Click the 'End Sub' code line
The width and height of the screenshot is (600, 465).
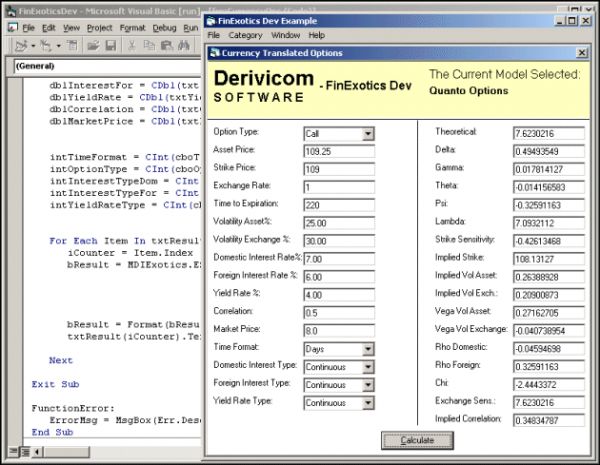(x=52, y=432)
